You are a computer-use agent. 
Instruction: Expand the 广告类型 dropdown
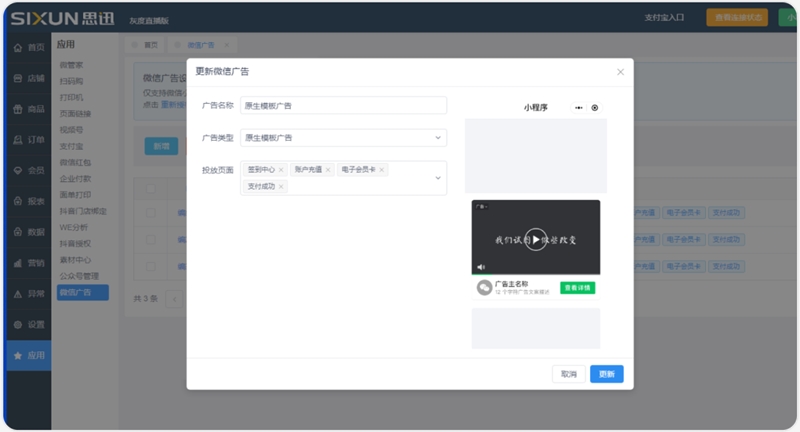pos(437,138)
